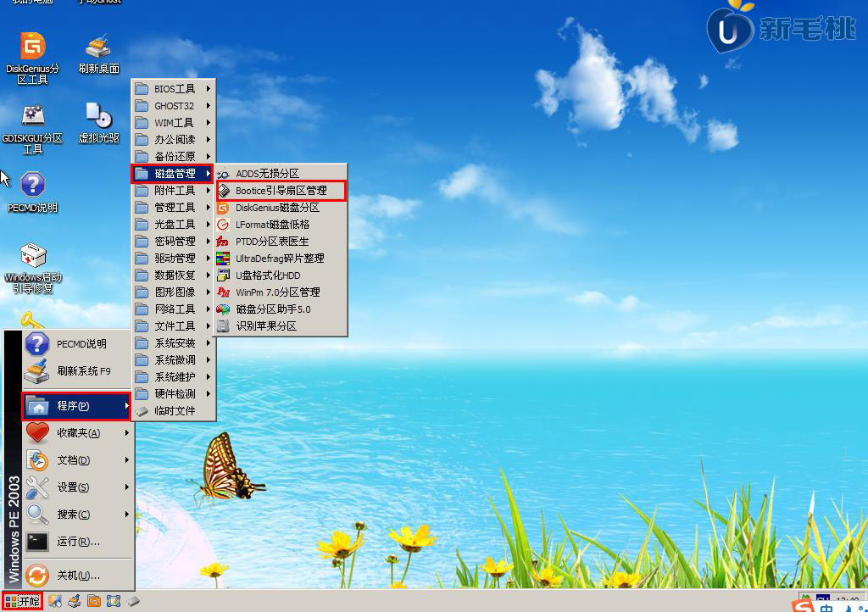Open Windows启动引导修复 desktop icon

(x=33, y=268)
